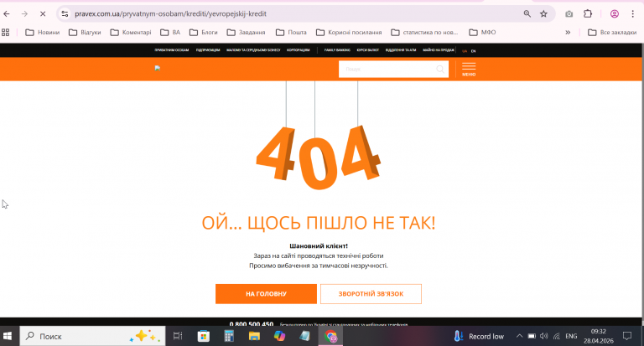Viewport: 644px width, 346px height.
Task: Select Корпораціям in the top navigation
Action: pos(299,50)
